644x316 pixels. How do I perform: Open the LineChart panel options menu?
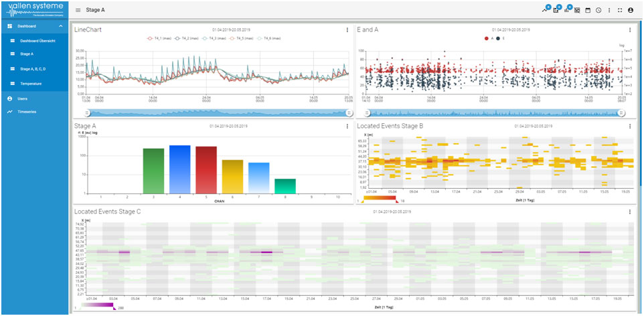347,29
